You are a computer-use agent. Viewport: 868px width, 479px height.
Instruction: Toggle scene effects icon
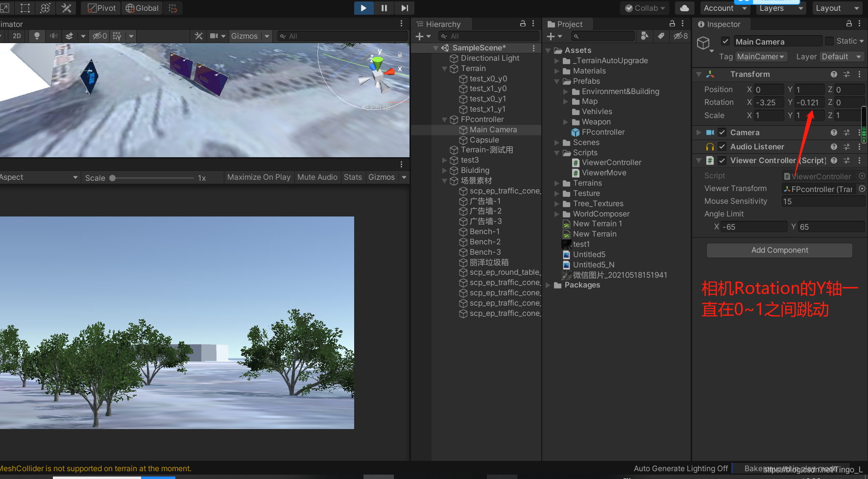click(x=70, y=36)
